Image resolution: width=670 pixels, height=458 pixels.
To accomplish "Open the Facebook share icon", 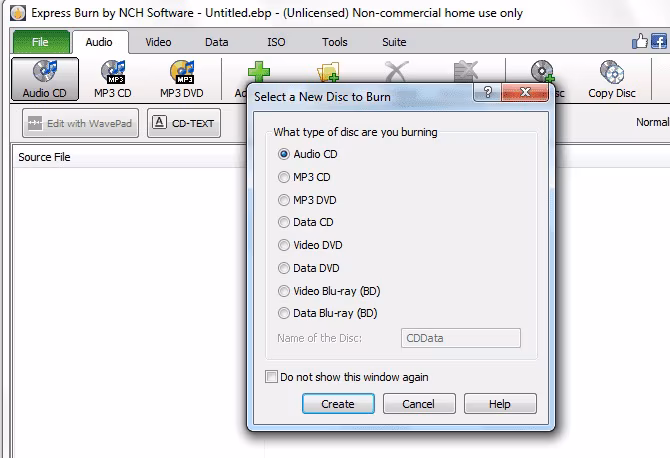I will click(659, 41).
